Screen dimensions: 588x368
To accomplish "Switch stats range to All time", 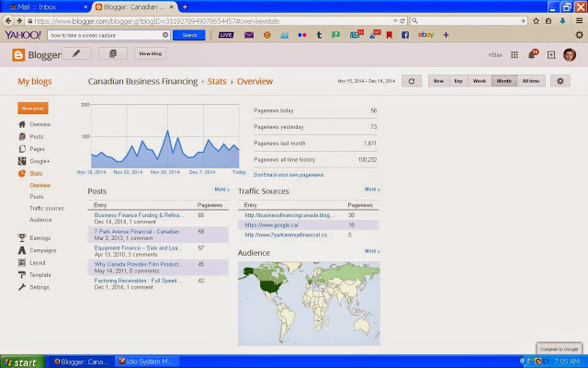I will (x=531, y=81).
